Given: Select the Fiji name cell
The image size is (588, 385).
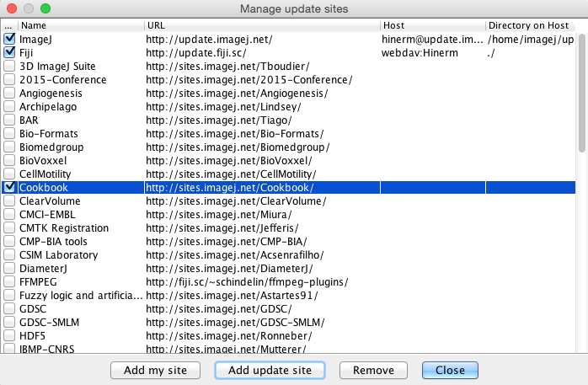Looking at the screenshot, I should 81,52.
